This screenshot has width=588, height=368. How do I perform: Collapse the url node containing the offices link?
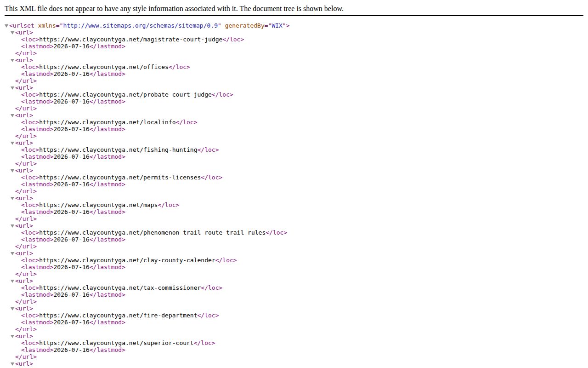click(x=12, y=60)
